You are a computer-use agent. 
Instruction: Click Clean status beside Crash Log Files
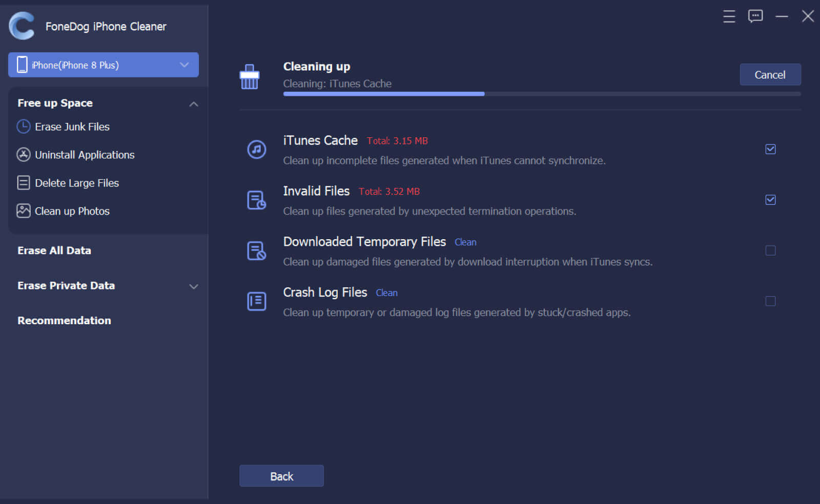pyautogui.click(x=386, y=293)
